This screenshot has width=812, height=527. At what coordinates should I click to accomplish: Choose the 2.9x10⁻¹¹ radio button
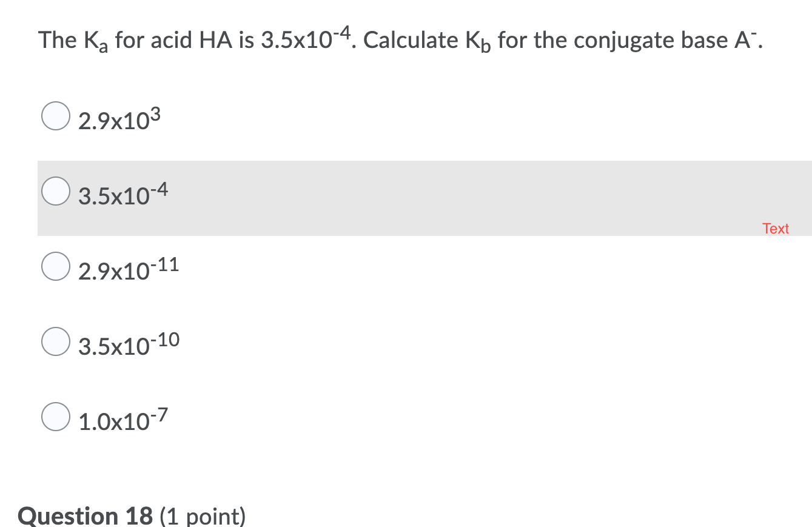(x=55, y=266)
